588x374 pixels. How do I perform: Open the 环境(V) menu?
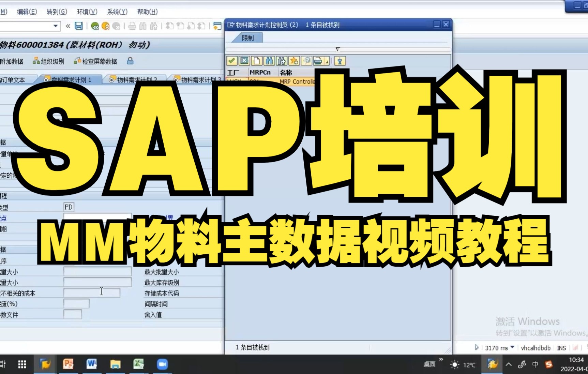pos(87,12)
